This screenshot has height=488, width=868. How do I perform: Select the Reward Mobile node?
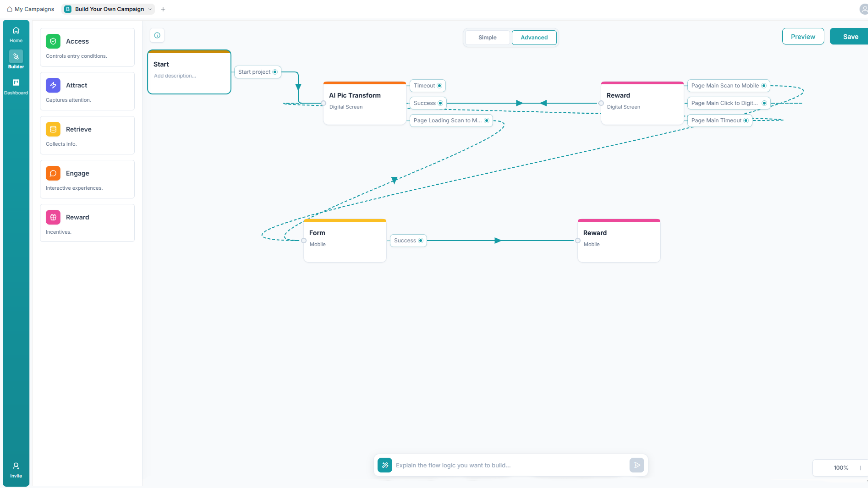pos(619,240)
